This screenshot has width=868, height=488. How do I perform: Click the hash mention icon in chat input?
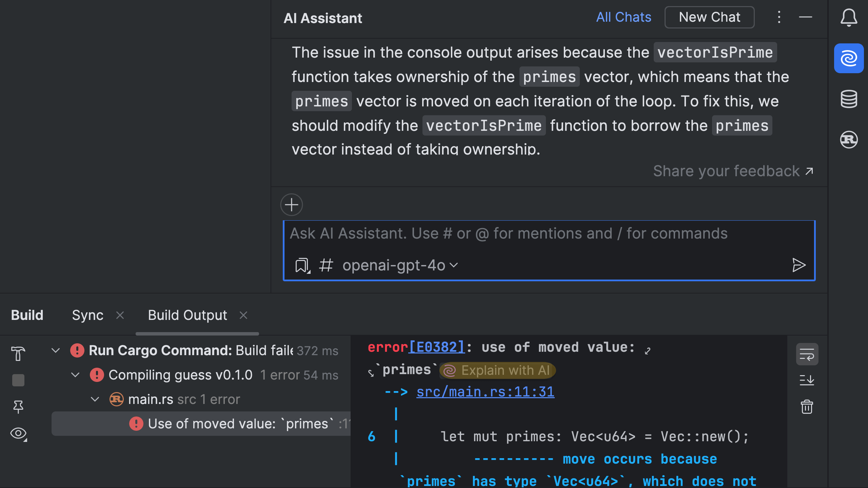pos(326,265)
